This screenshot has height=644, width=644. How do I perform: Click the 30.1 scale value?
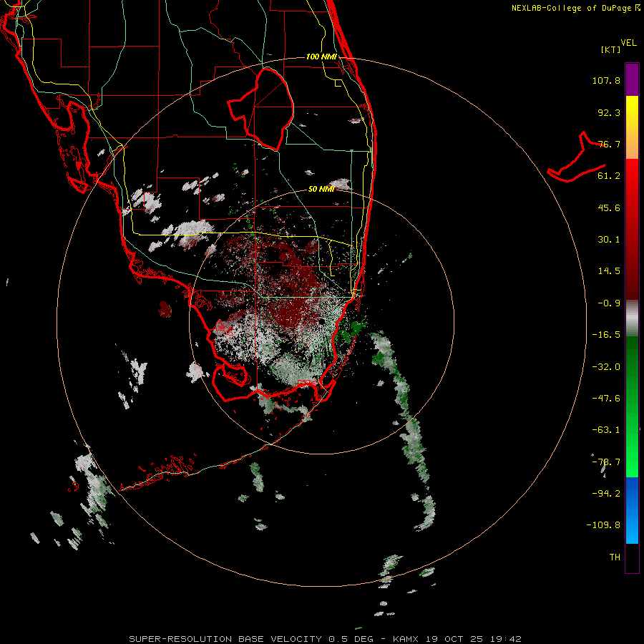609,240
